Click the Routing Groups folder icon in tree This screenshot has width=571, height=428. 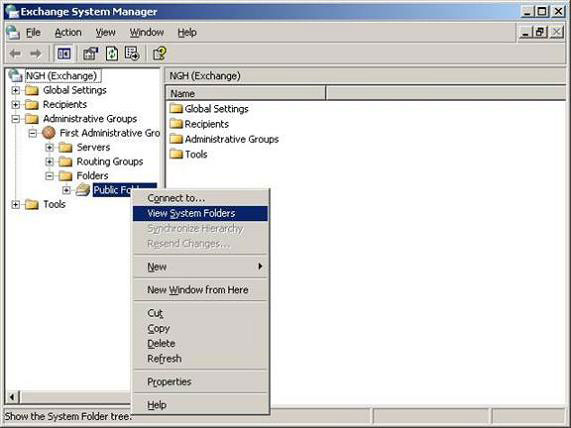click(x=65, y=162)
